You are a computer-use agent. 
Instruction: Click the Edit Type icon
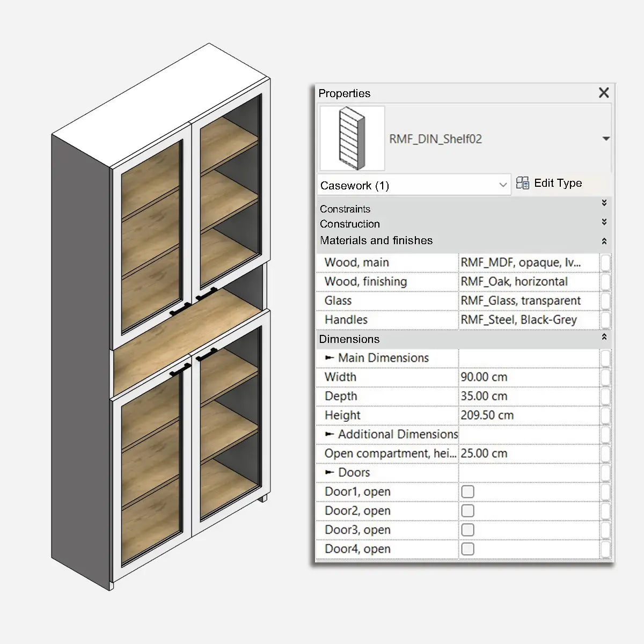click(522, 183)
